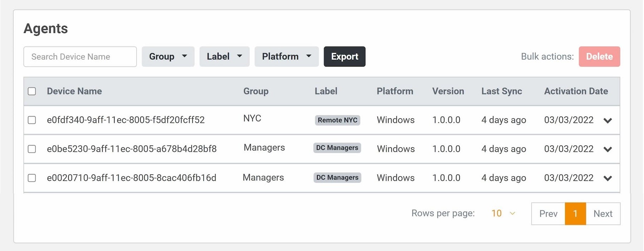Click the Device Name column header

pyautogui.click(x=74, y=91)
